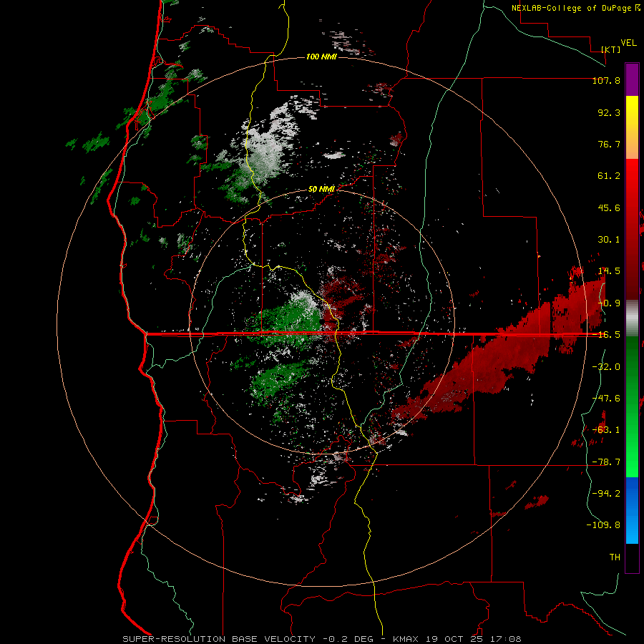Image resolution: width=644 pixels, height=644 pixels.
Task: Click the 50 NMI range ring label
Action: pyautogui.click(x=321, y=190)
